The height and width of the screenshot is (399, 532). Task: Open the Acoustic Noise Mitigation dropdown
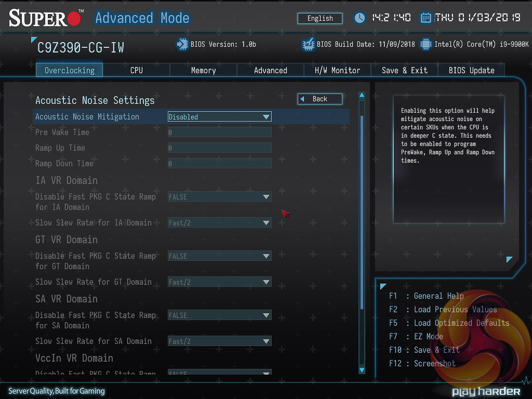(x=219, y=117)
